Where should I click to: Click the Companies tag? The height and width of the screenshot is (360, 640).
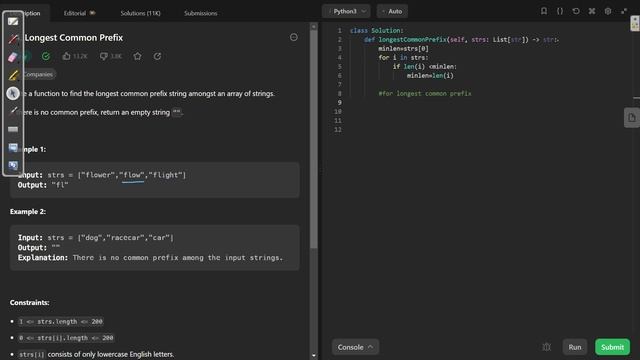(x=38, y=74)
